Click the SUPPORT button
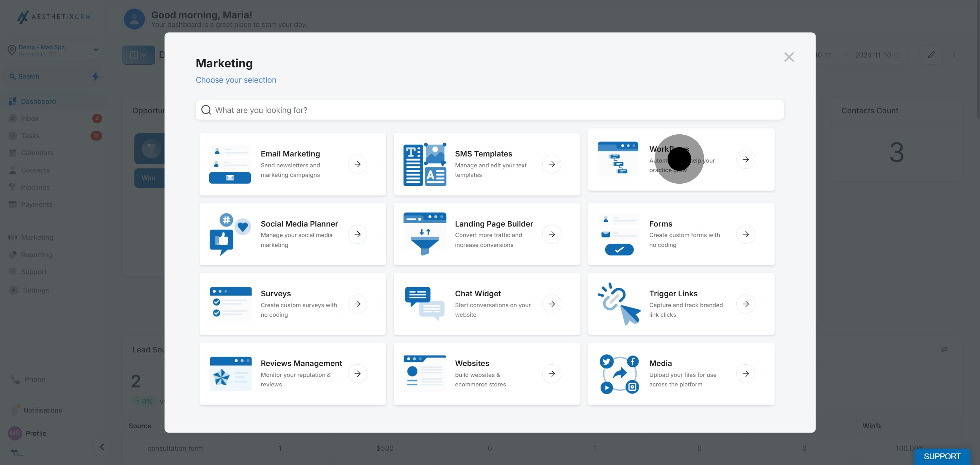The width and height of the screenshot is (980, 465). click(x=942, y=456)
